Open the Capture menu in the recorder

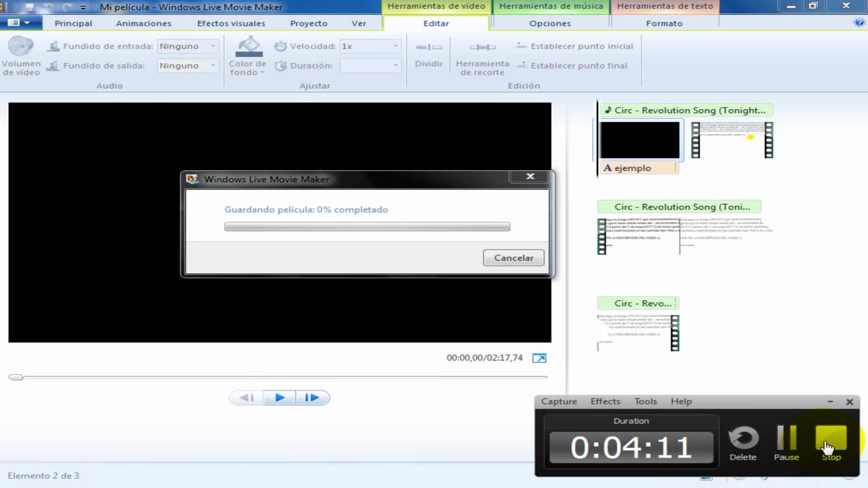tap(559, 401)
